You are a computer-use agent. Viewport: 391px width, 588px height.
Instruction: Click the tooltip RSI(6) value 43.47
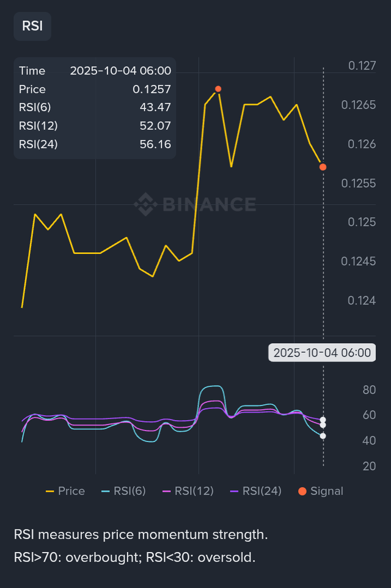click(x=155, y=107)
